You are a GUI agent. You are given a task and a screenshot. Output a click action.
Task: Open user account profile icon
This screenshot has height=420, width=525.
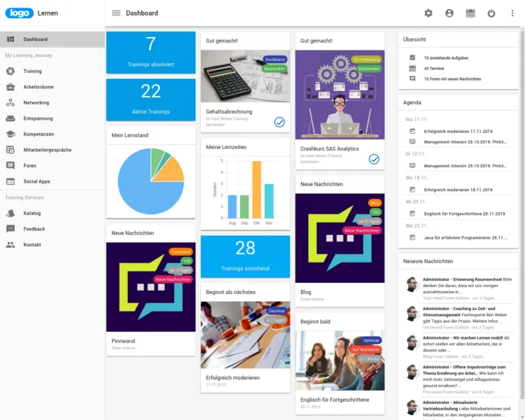449,13
